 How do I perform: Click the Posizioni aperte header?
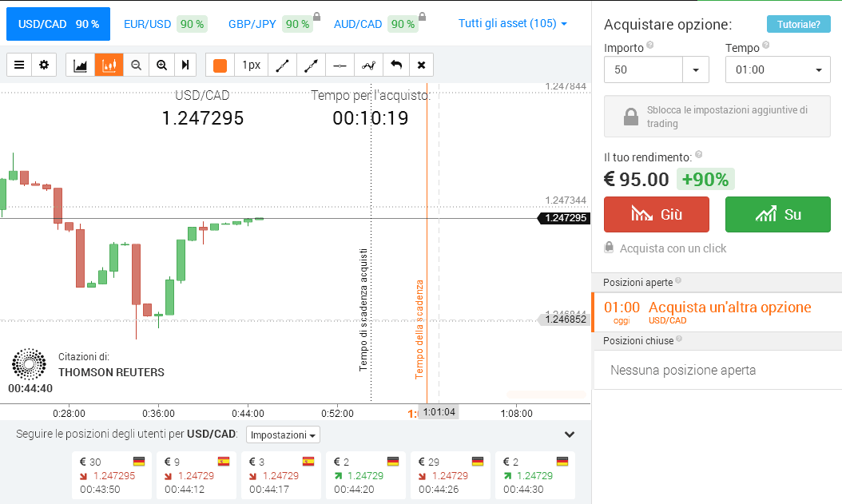(x=717, y=282)
